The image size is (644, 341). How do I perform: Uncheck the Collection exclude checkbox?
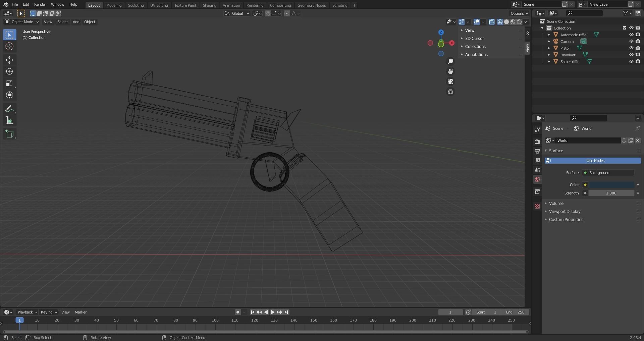tap(624, 28)
